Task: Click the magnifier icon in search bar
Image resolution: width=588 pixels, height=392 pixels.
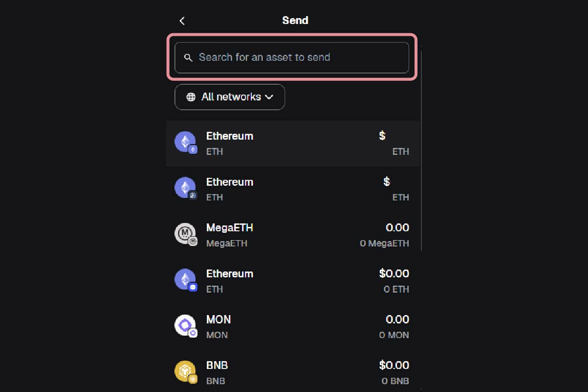Action: coord(188,57)
